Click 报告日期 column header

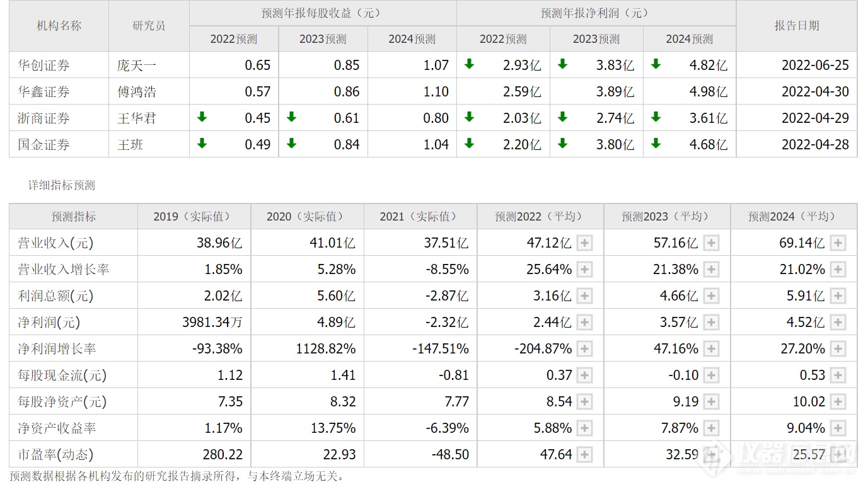(797, 26)
